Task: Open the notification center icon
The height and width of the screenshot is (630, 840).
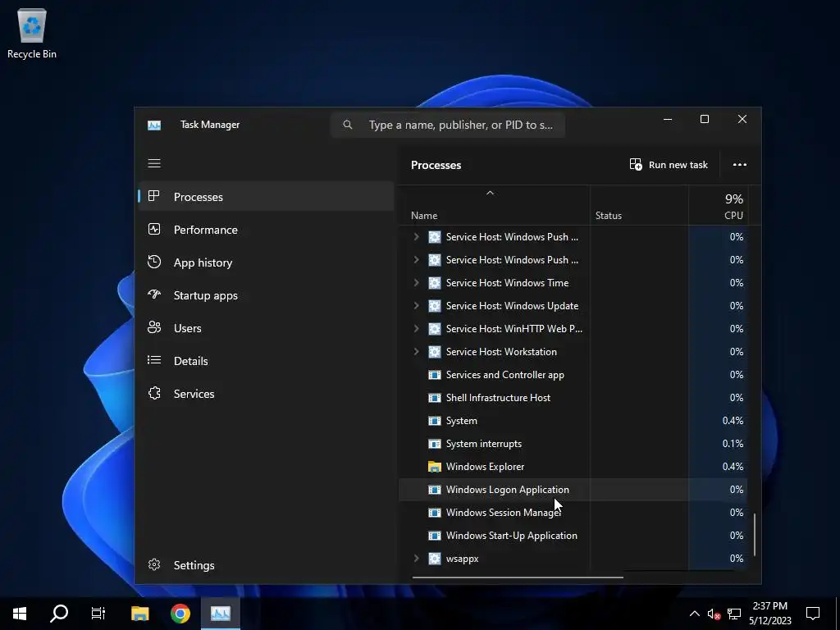Action: point(813,614)
